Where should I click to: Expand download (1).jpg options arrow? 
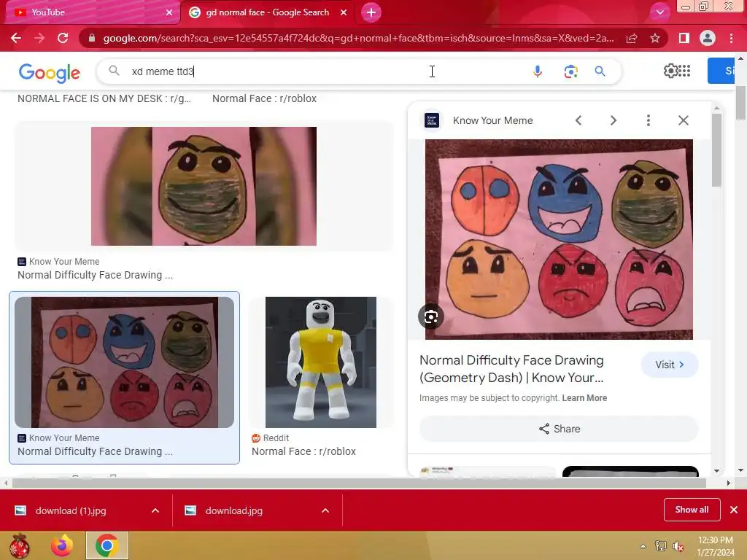[155, 510]
